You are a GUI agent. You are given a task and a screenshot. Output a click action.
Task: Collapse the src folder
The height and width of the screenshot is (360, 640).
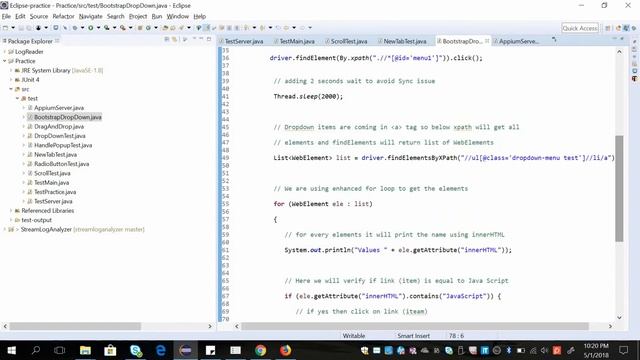tap(11, 89)
